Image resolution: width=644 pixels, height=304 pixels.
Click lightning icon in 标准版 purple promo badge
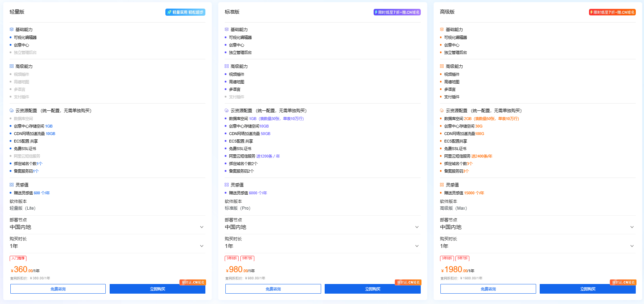coord(376,12)
